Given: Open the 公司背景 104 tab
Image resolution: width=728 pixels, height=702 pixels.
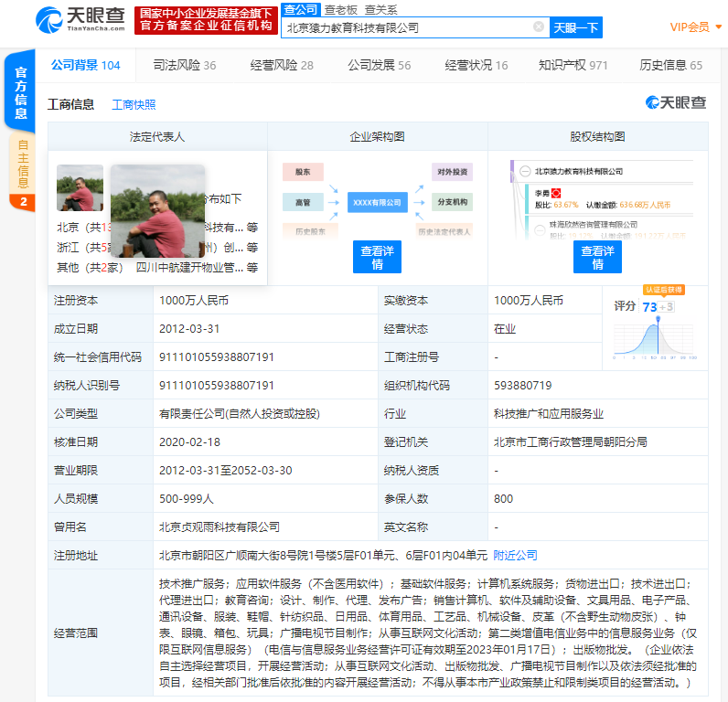Looking at the screenshot, I should pyautogui.click(x=85, y=65).
